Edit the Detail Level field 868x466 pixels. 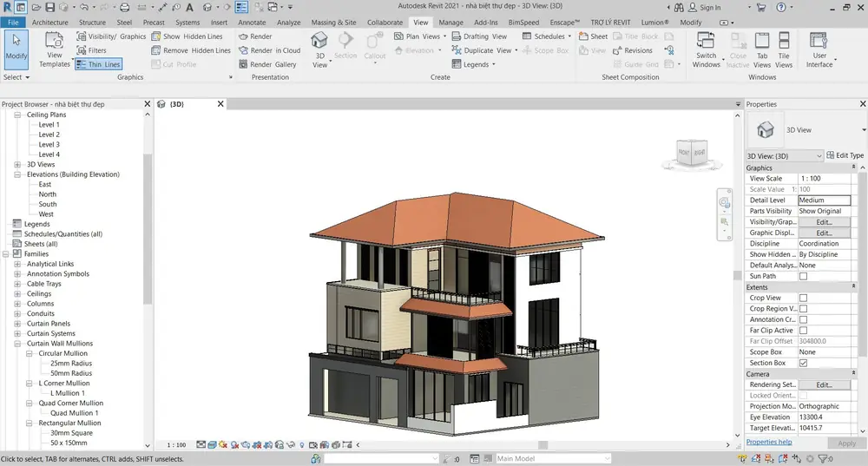coord(824,200)
